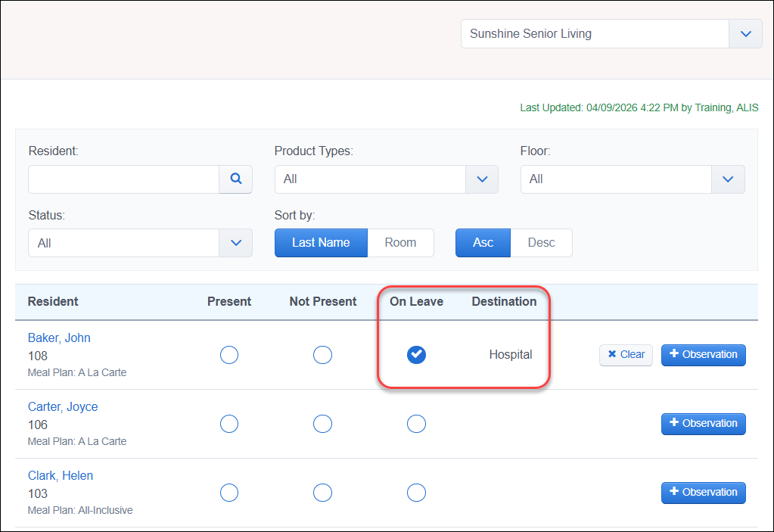Open the Carter, Joyce resident link

[63, 406]
